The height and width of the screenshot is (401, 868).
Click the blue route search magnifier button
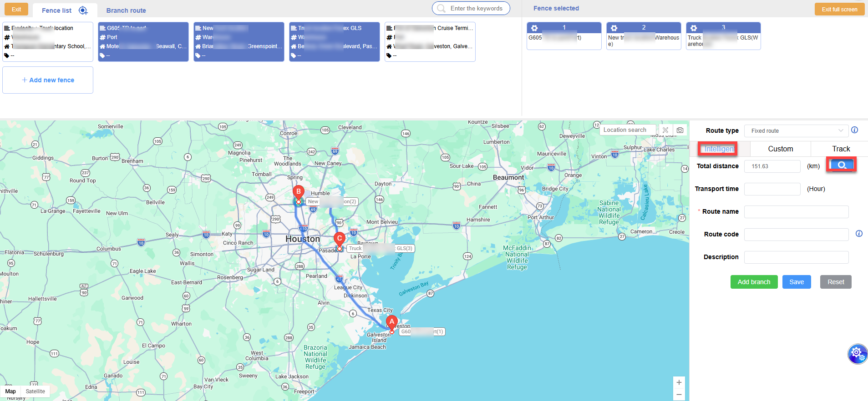click(x=842, y=165)
